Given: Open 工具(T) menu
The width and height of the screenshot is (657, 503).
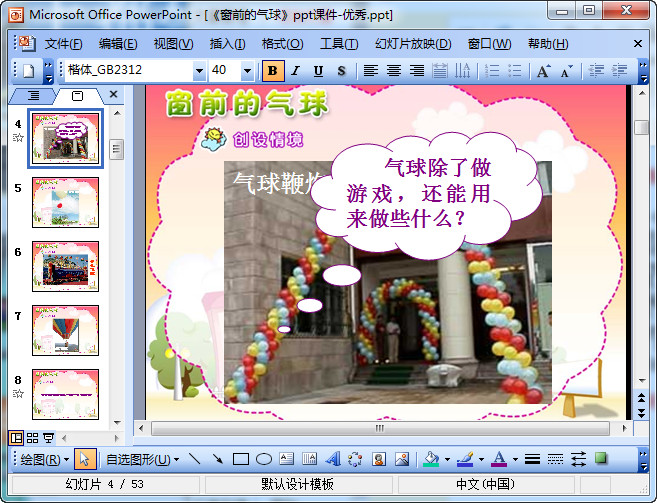Looking at the screenshot, I should click(x=339, y=44).
